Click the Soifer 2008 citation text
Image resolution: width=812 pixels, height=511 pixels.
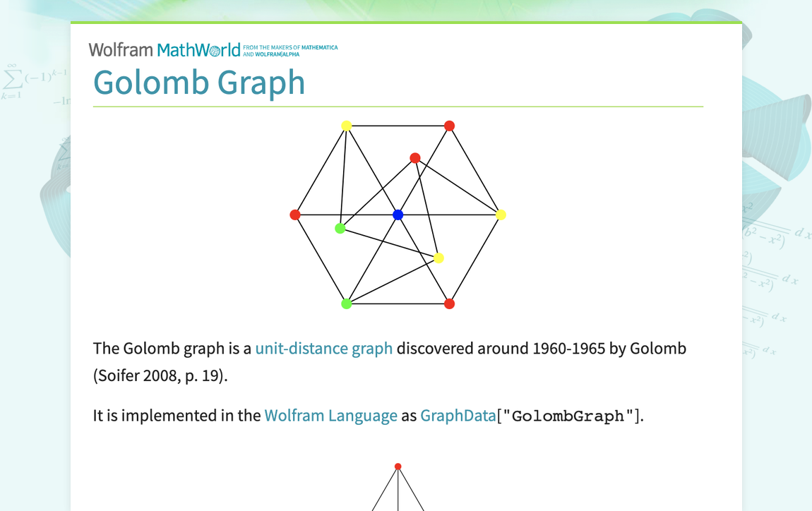[138, 375]
